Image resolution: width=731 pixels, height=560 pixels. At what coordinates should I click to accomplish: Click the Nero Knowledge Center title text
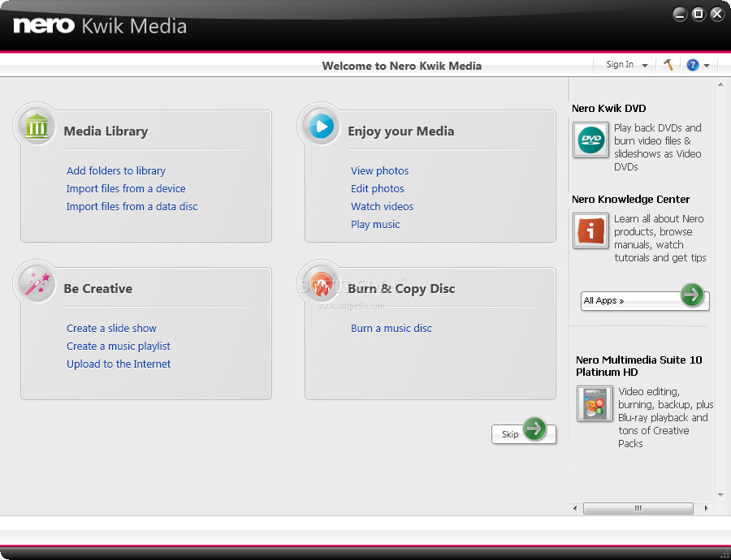pos(631,199)
